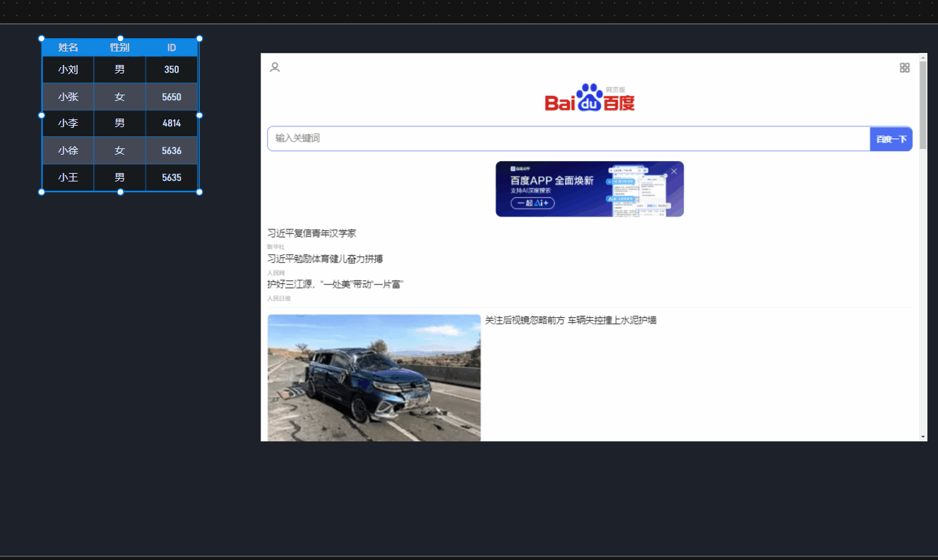This screenshot has width=938, height=560.
Task: Open the crashed car news thumbnail
Action: pos(374,378)
